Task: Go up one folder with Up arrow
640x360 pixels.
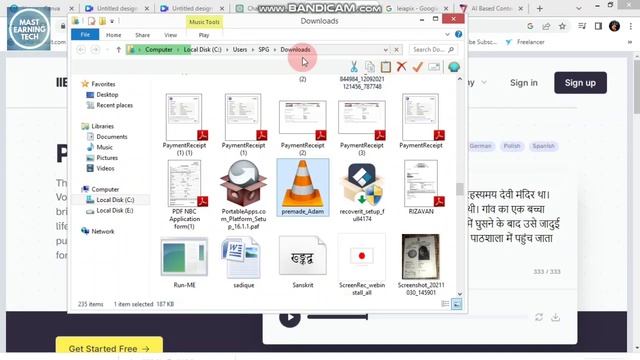Action: click(118, 50)
